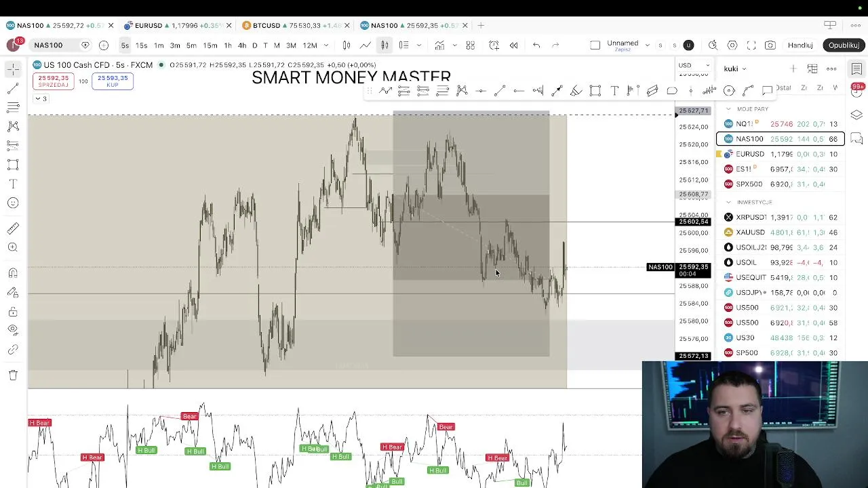Toggle lock all drawings
This screenshot has height=488, width=868.
click(x=13, y=312)
